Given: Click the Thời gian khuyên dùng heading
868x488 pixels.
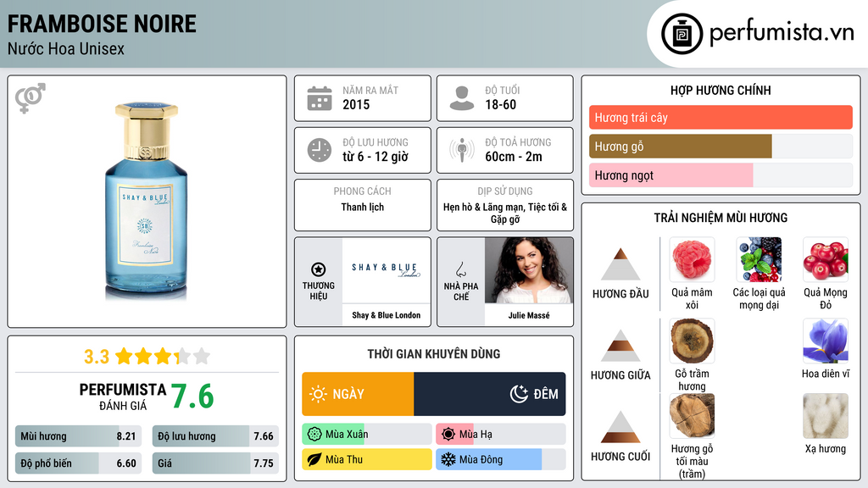Looking at the screenshot, I should pos(434,354).
